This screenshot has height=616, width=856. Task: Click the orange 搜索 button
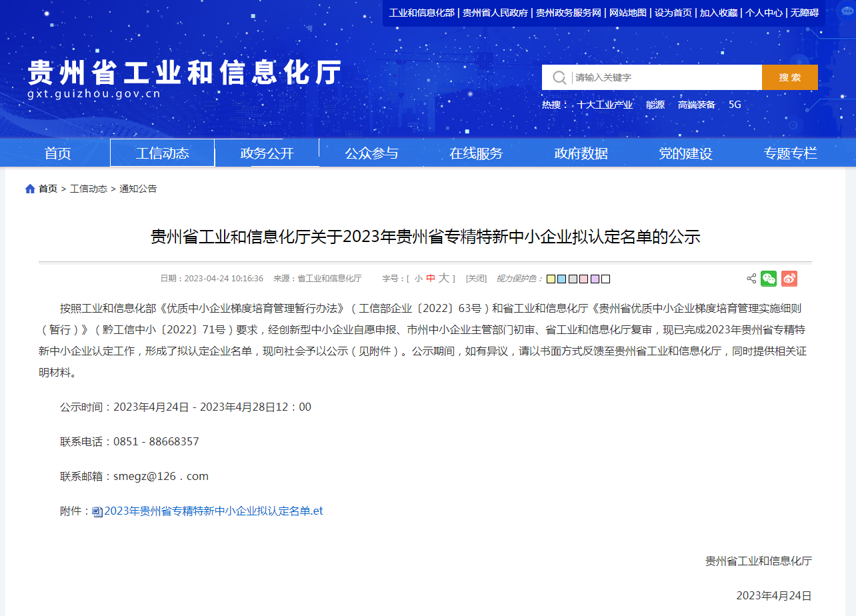[790, 77]
